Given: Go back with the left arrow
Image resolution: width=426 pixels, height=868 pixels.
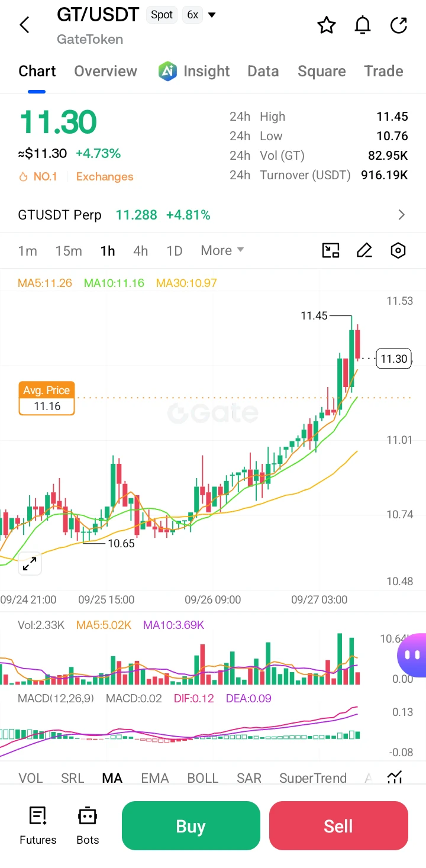Looking at the screenshot, I should 24,25.
